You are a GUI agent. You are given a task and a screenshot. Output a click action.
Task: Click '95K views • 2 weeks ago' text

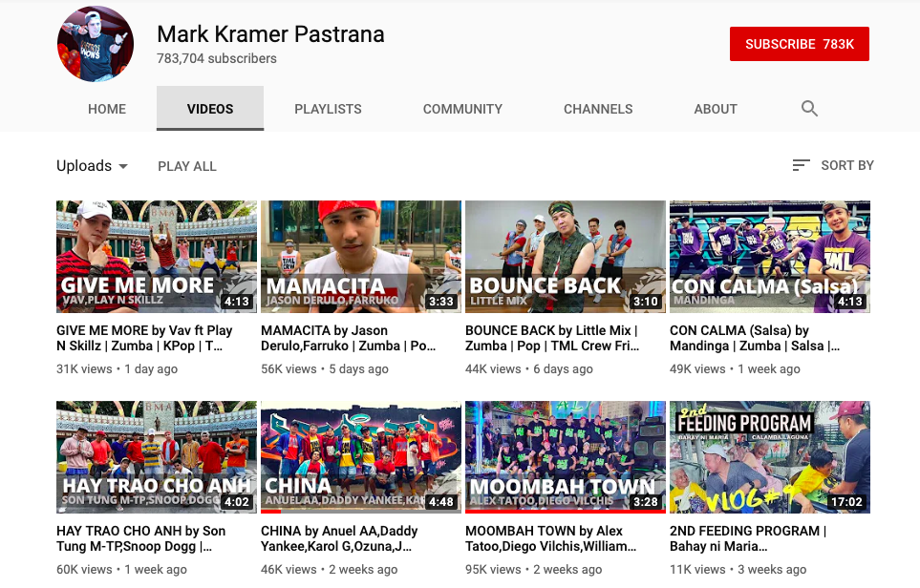point(534,569)
